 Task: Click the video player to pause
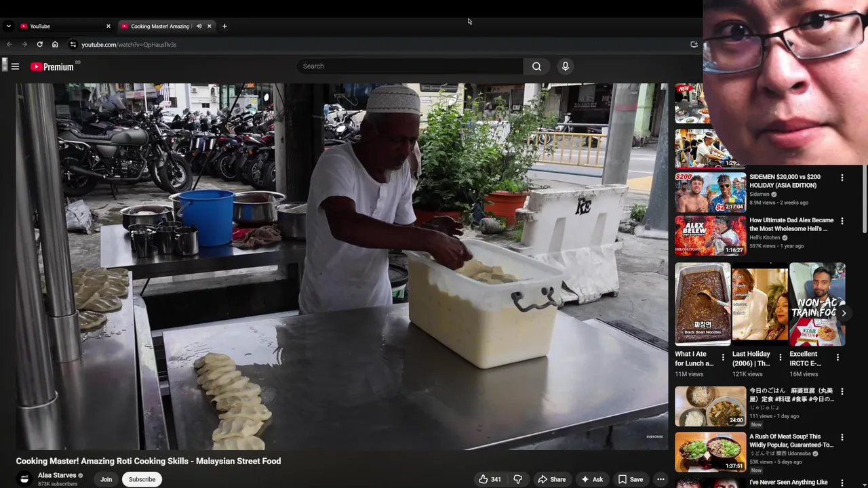pyautogui.click(x=342, y=266)
